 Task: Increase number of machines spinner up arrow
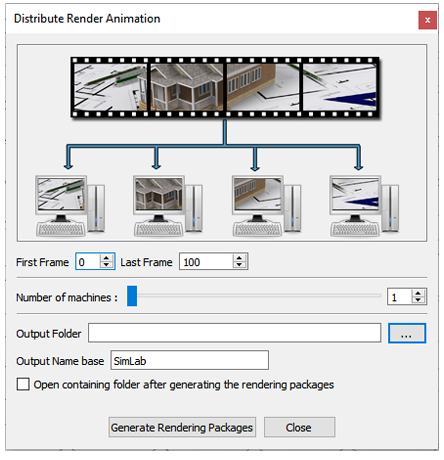(418, 293)
